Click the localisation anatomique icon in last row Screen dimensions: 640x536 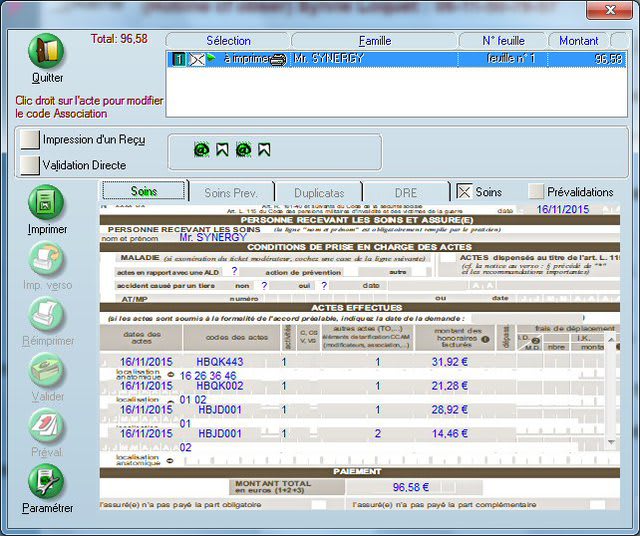tap(170, 461)
